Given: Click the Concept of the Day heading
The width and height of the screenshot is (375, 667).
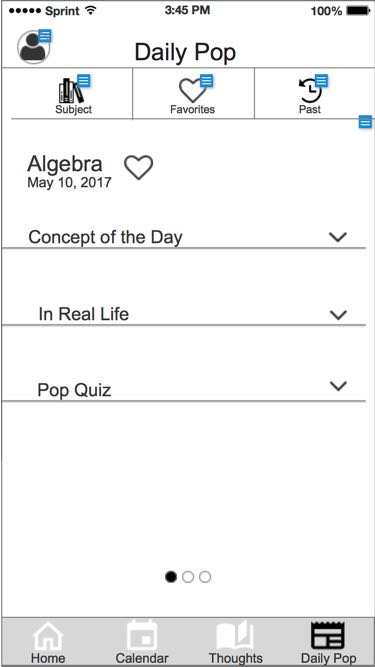Looking at the screenshot, I should 105,237.
